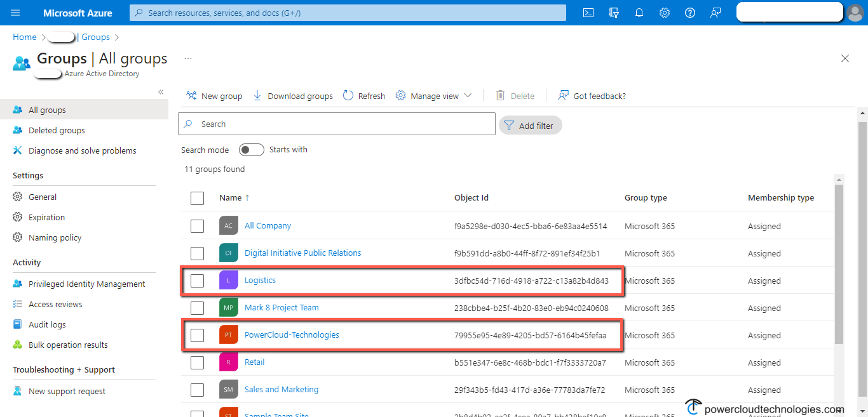
Task: Click the Object Id column header
Action: click(x=471, y=197)
